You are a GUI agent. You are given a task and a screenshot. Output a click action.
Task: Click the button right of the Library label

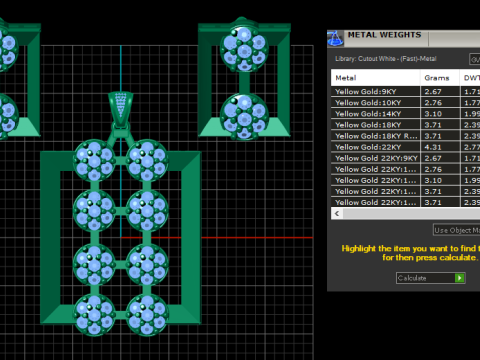click(474, 59)
